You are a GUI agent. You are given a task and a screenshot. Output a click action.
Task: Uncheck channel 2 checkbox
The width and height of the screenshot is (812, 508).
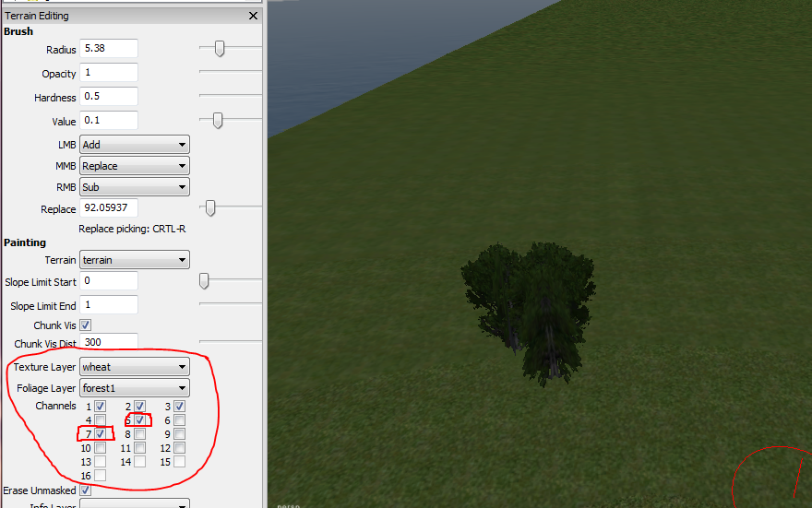coord(140,407)
